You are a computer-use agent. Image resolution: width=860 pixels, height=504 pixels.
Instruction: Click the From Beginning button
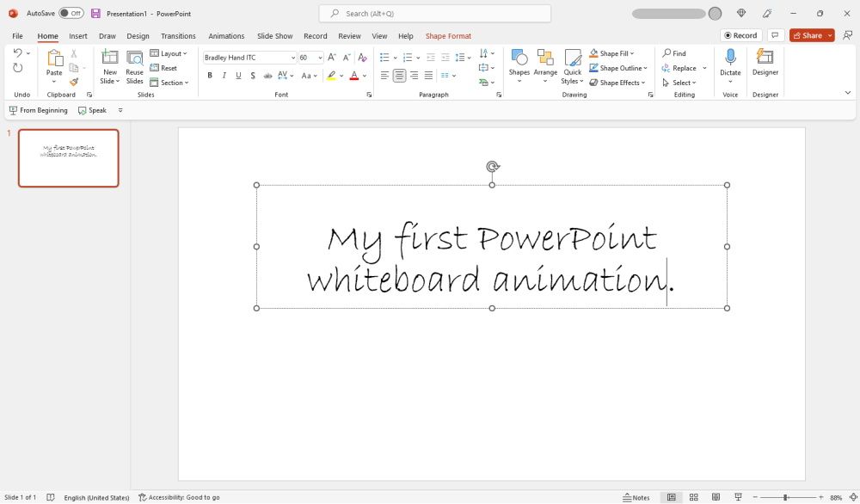[x=38, y=110]
